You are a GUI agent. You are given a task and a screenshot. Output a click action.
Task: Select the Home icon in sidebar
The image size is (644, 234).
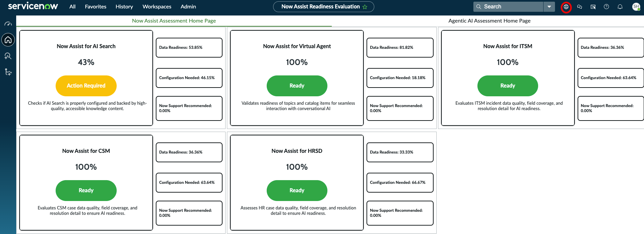coord(8,40)
